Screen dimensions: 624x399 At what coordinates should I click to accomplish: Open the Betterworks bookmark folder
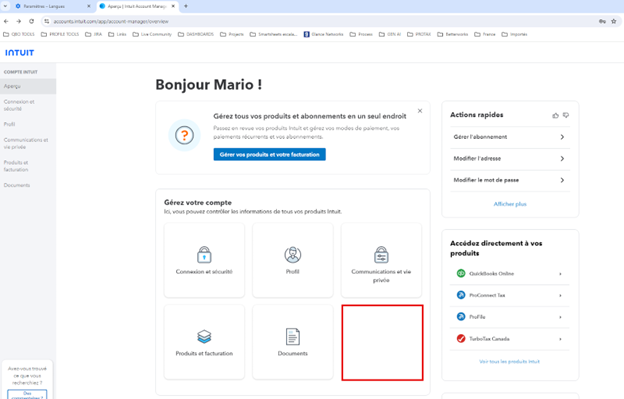453,34
